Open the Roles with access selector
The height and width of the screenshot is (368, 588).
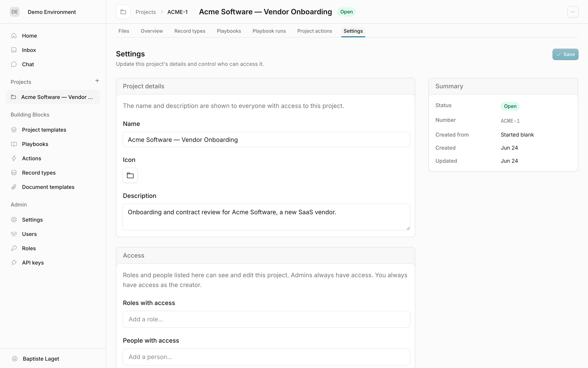click(266, 319)
